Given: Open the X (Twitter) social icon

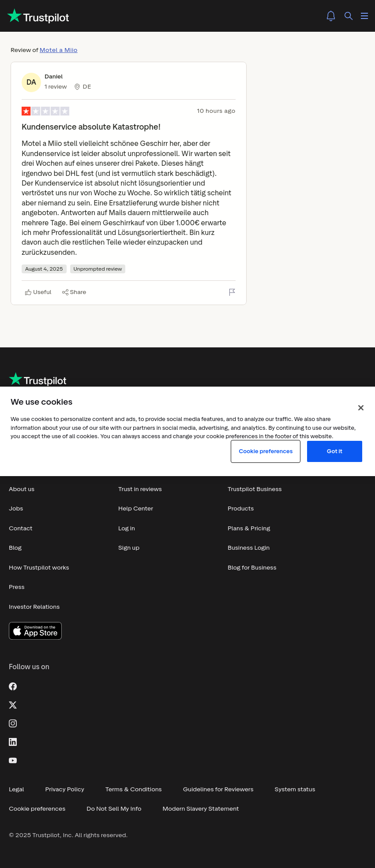Looking at the screenshot, I should 13,705.
